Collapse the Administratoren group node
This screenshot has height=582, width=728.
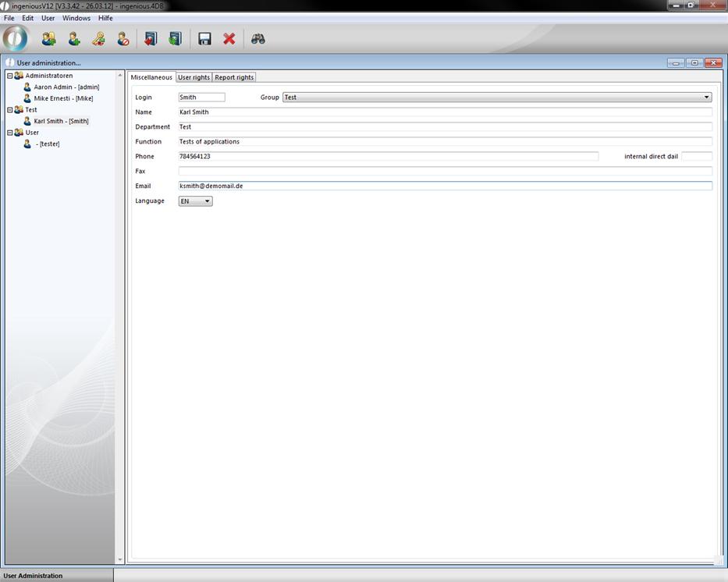pos(10,76)
